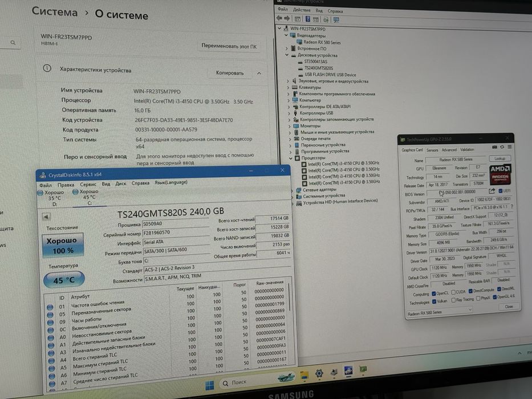
Task: Open Settings gear icon in the taskbar
Action: pyautogui.click(x=319, y=373)
